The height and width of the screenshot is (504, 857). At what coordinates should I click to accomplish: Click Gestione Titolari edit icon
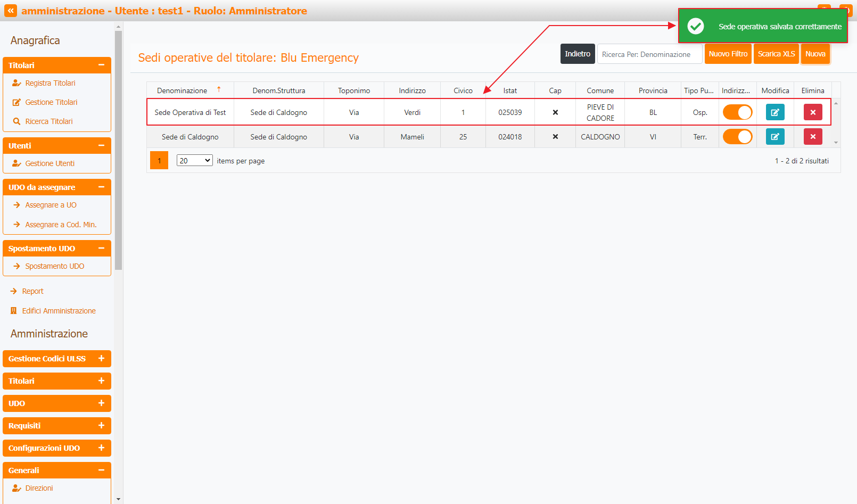point(17,102)
